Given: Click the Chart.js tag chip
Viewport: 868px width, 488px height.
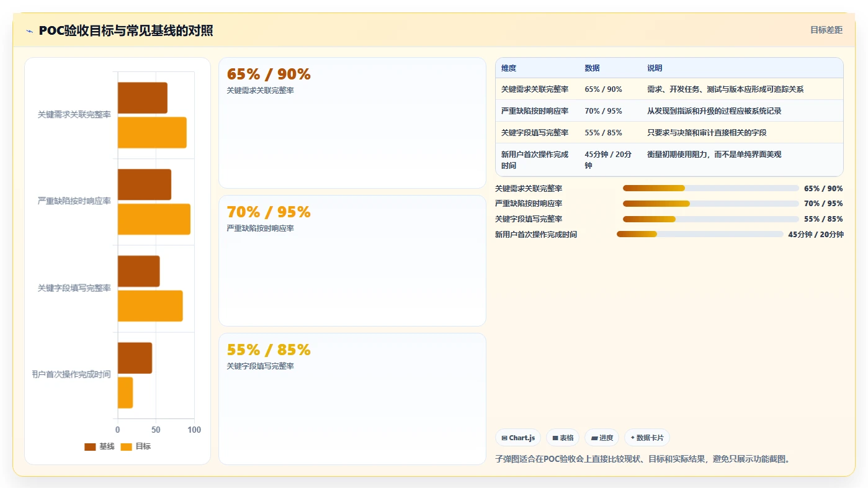Looking at the screenshot, I should (x=518, y=438).
